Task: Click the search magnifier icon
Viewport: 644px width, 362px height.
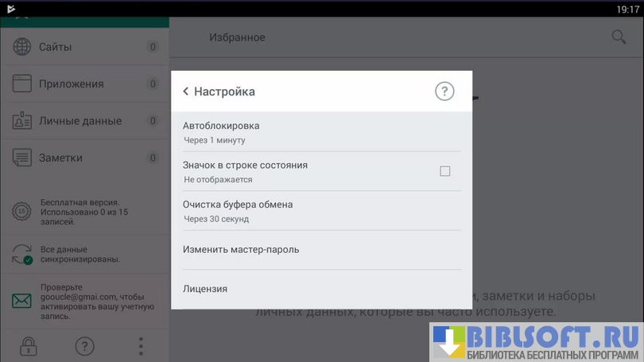Action: [x=619, y=37]
